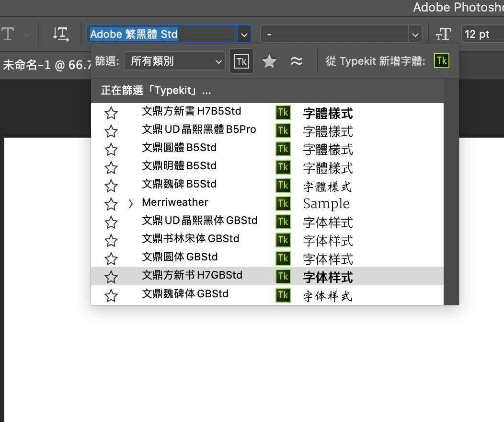
Task: Open tool preset picker arrow beside Type tool
Action: (x=27, y=34)
